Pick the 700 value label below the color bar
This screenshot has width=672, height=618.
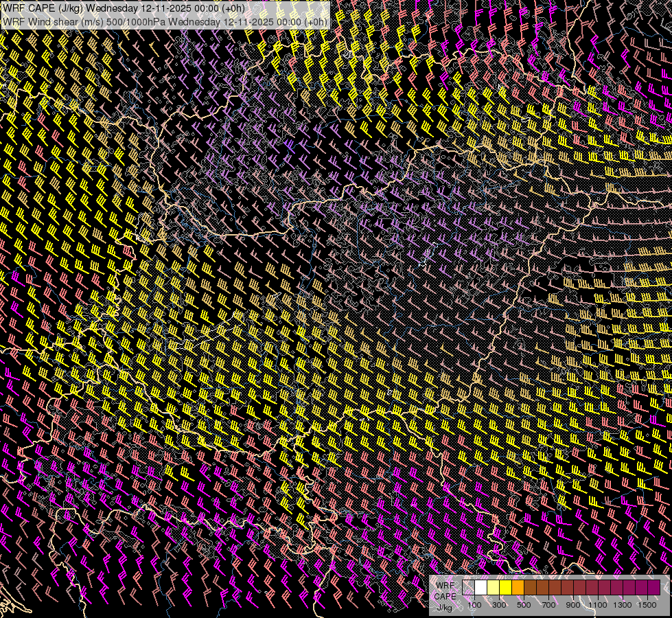(548, 605)
